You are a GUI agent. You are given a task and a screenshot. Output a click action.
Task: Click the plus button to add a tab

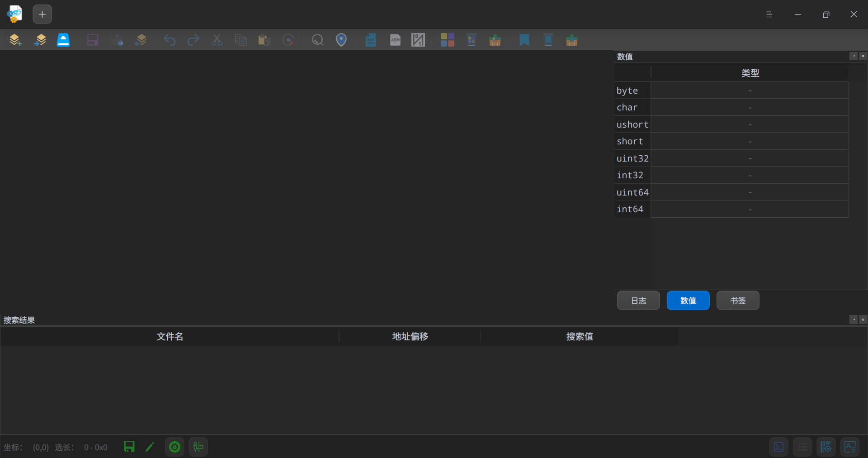click(x=42, y=14)
